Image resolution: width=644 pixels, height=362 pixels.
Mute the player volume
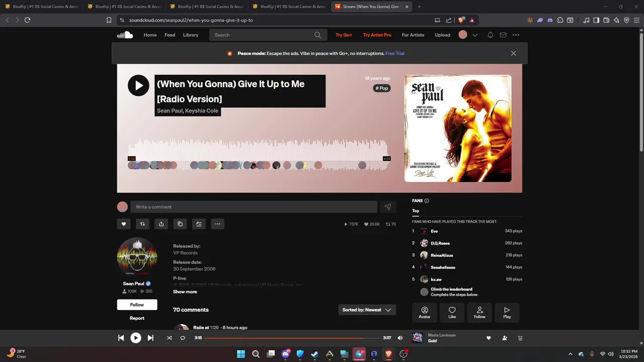[400, 338]
